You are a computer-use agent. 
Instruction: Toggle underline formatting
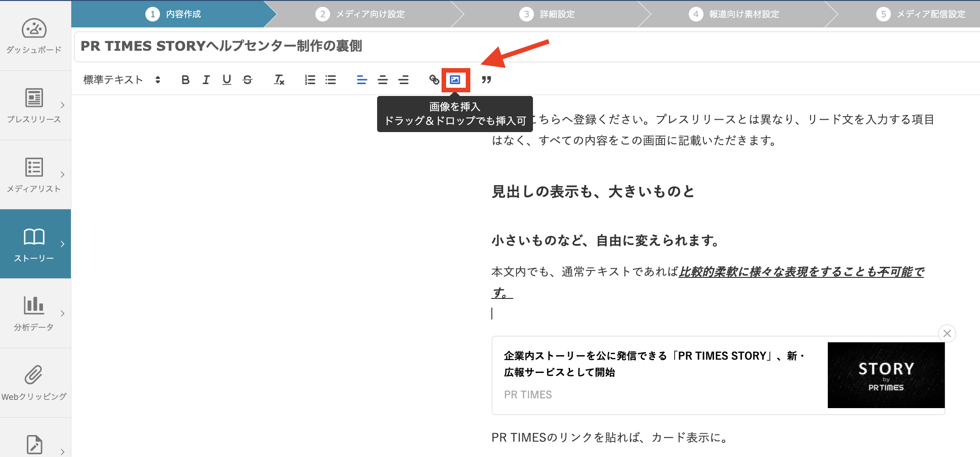click(227, 80)
